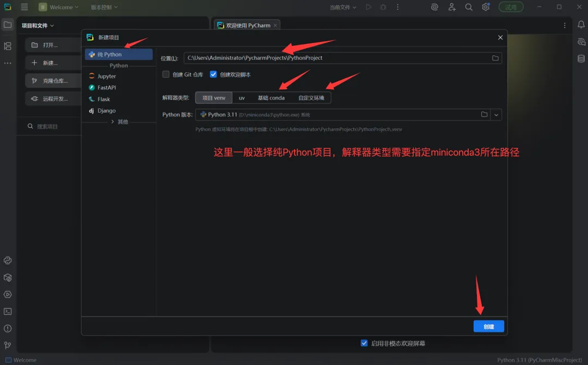
Task: Select Flask project type
Action: point(119,99)
